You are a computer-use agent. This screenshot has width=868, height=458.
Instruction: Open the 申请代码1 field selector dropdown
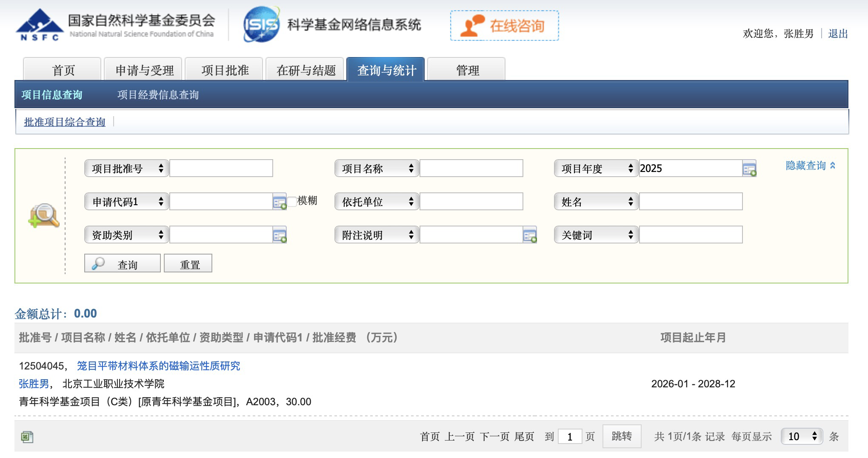click(127, 202)
